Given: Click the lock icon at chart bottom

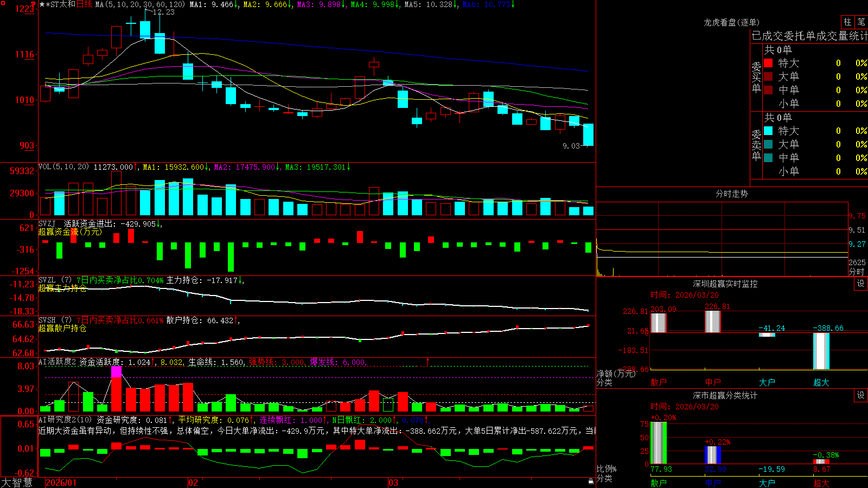Looking at the screenshot, I should [x=591, y=481].
